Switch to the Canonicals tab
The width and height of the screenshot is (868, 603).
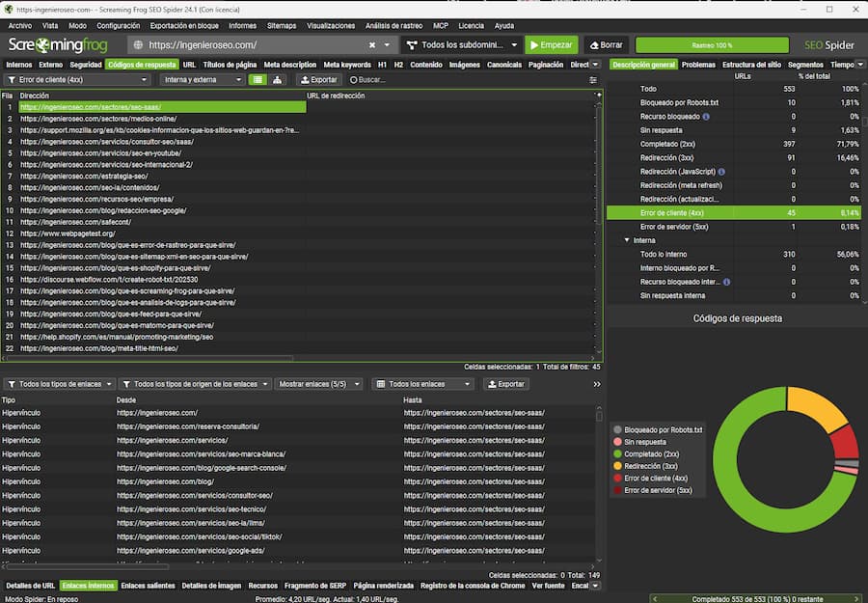(x=504, y=65)
